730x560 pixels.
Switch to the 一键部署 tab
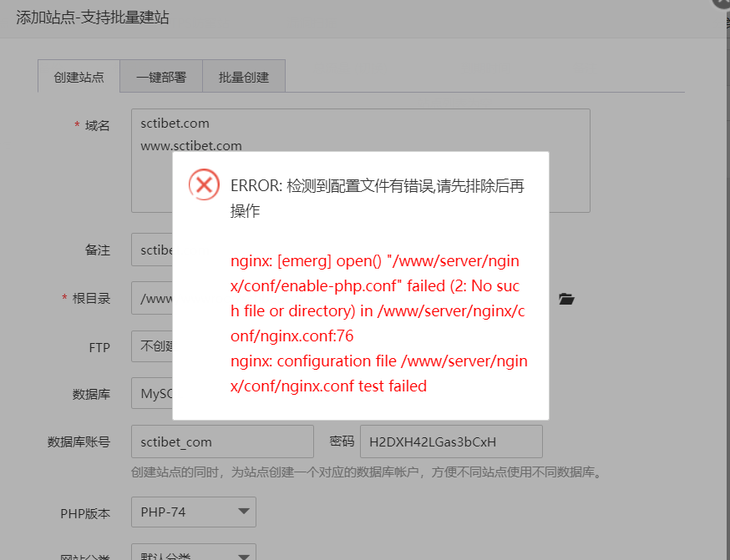pyautogui.click(x=161, y=76)
